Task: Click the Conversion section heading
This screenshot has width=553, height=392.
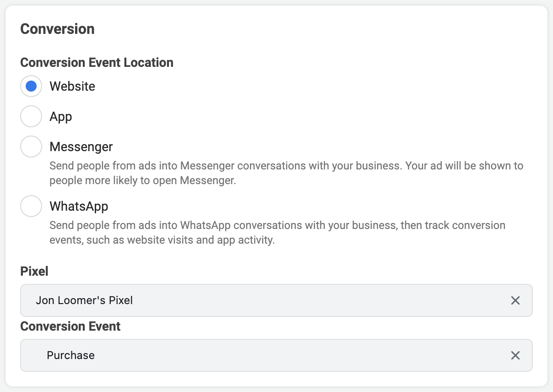Action: pos(58,29)
